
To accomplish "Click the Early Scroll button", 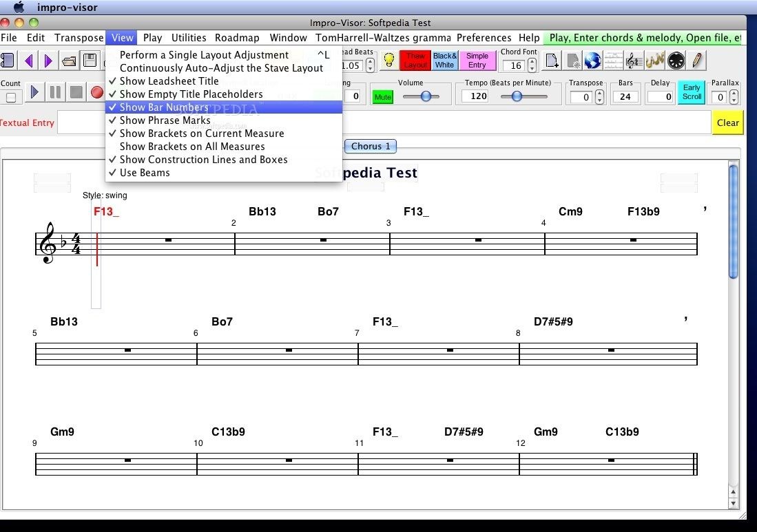I will (x=692, y=92).
